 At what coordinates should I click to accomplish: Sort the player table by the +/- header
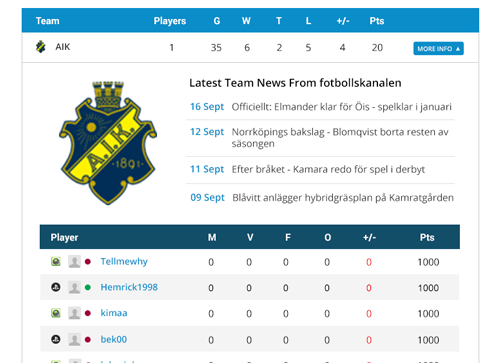(x=369, y=237)
